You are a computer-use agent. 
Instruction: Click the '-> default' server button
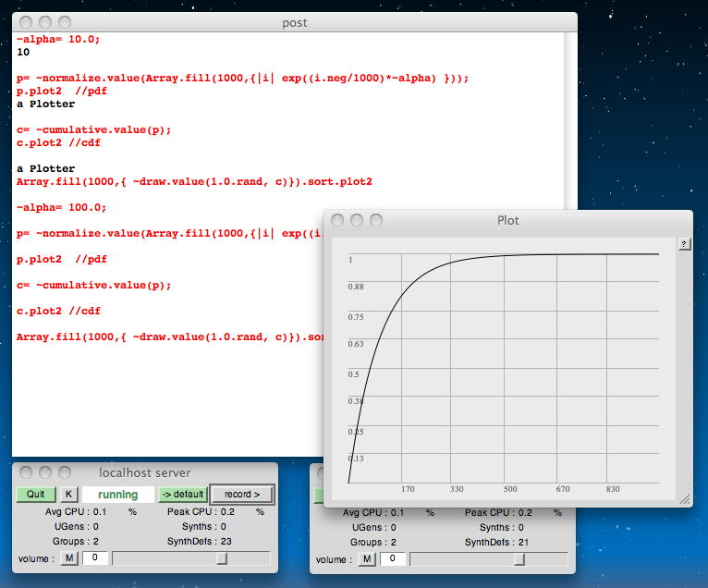pos(182,495)
